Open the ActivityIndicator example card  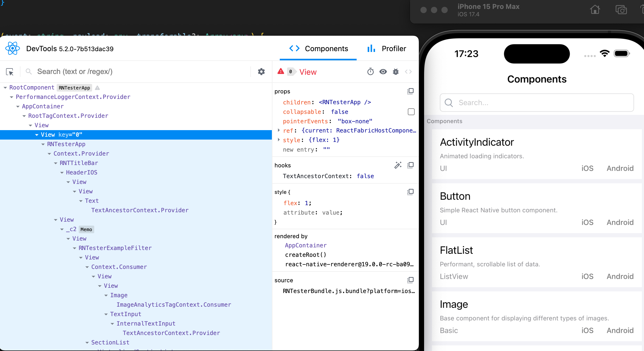coord(537,154)
